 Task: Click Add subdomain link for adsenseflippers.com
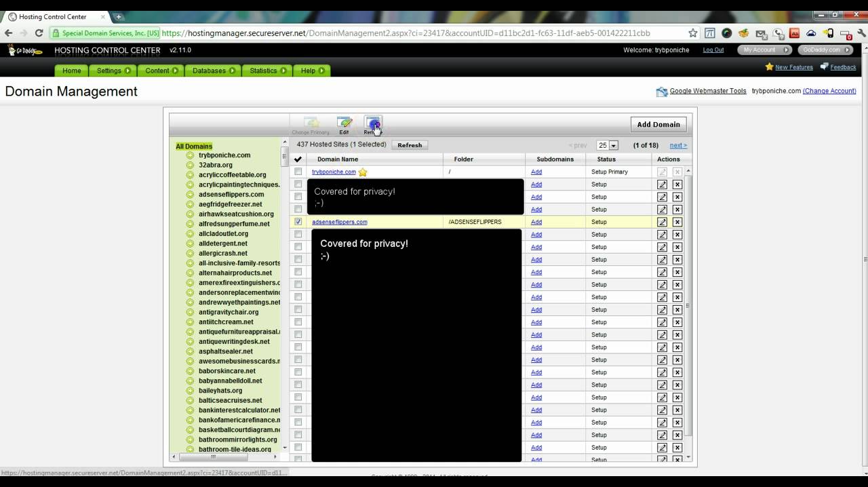pyautogui.click(x=536, y=222)
